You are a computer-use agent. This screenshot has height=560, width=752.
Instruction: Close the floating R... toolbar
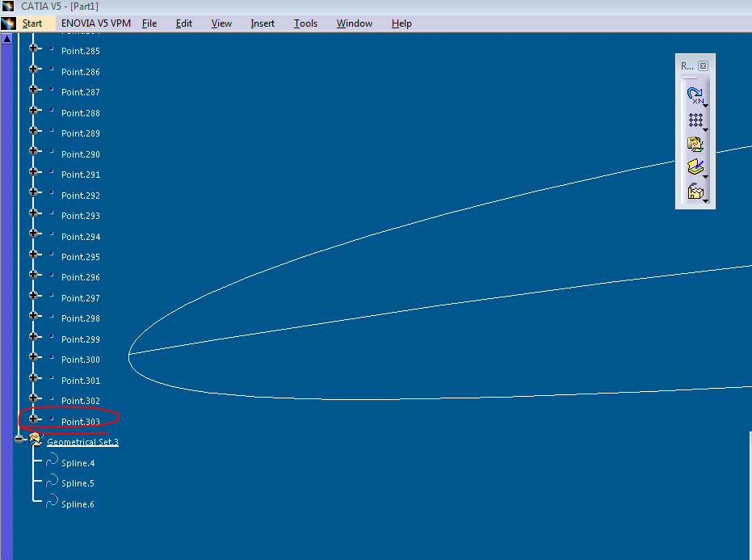[x=703, y=65]
